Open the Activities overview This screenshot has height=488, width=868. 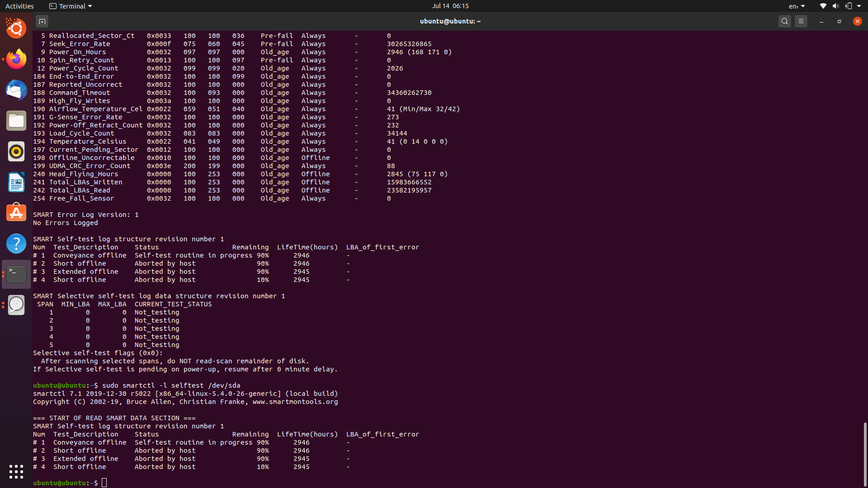[19, 6]
